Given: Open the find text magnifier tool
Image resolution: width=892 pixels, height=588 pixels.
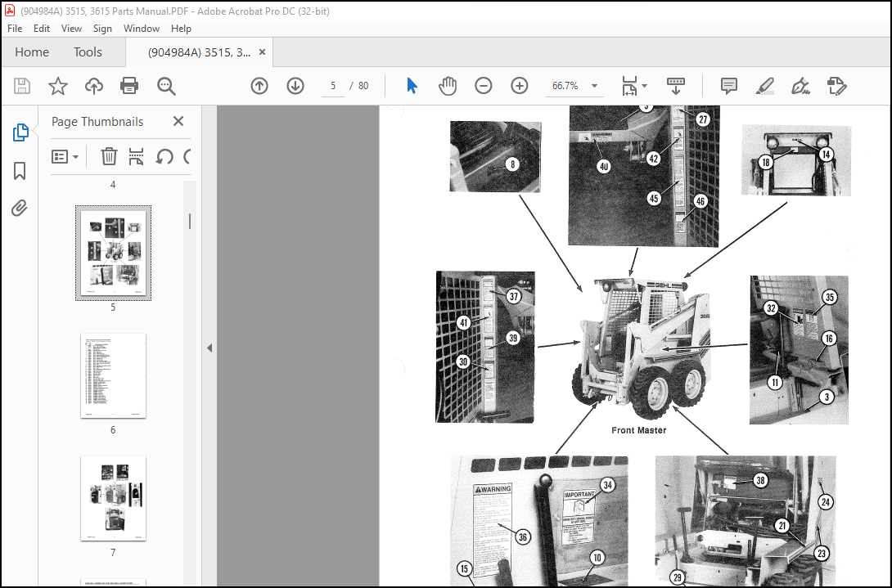Looking at the screenshot, I should tap(166, 86).
